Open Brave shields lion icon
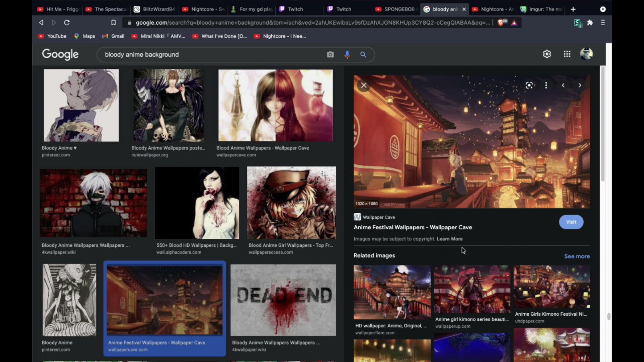Screen dimensions: 644x362 point(501,23)
